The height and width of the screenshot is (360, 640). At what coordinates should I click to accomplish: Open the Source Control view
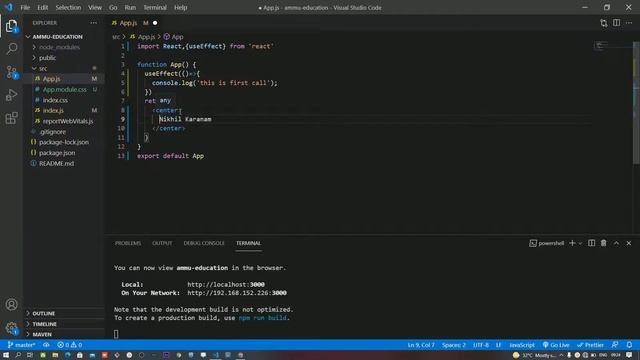11,72
